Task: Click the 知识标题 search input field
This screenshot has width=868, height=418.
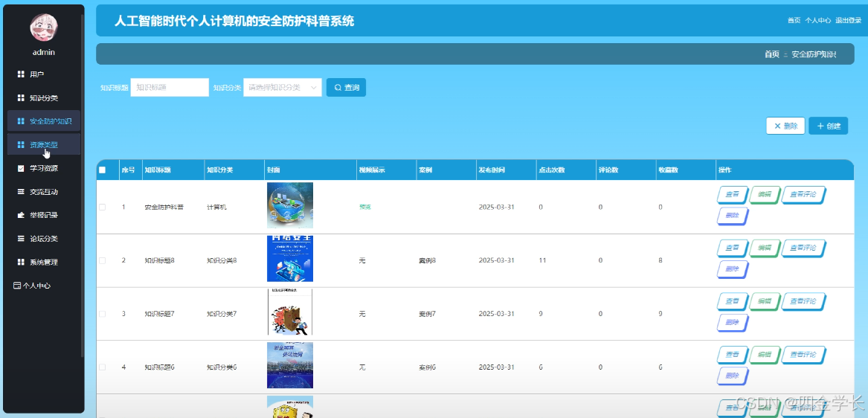Action: (170, 88)
